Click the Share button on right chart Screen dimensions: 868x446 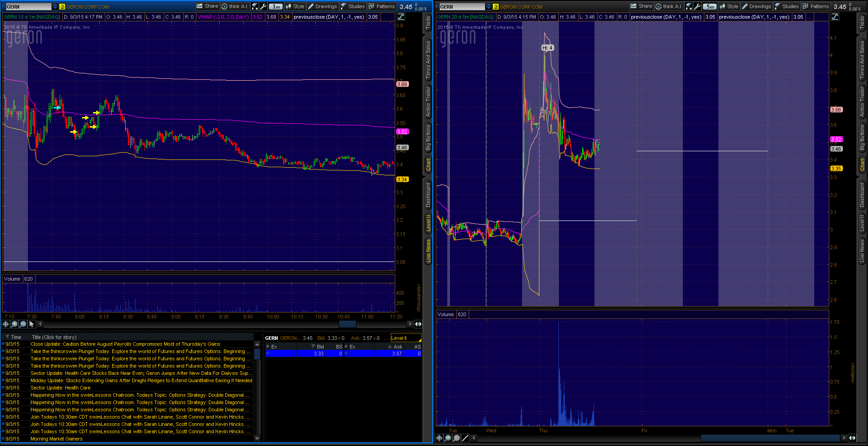tap(641, 6)
